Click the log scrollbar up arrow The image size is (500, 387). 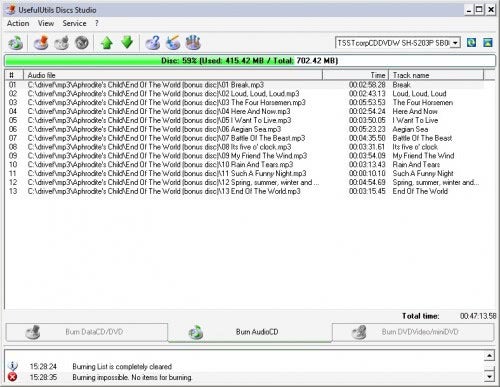point(489,356)
